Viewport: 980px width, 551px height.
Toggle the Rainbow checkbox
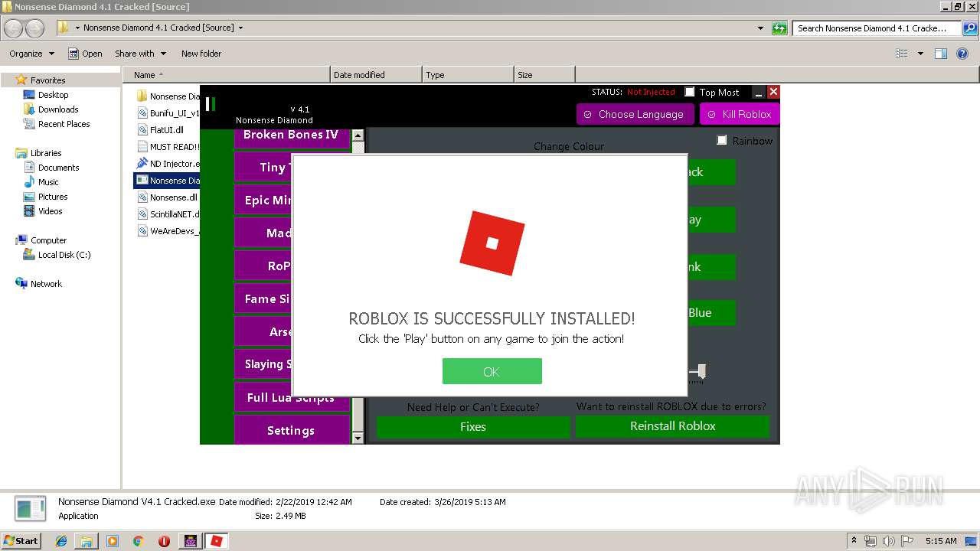pyautogui.click(x=721, y=140)
